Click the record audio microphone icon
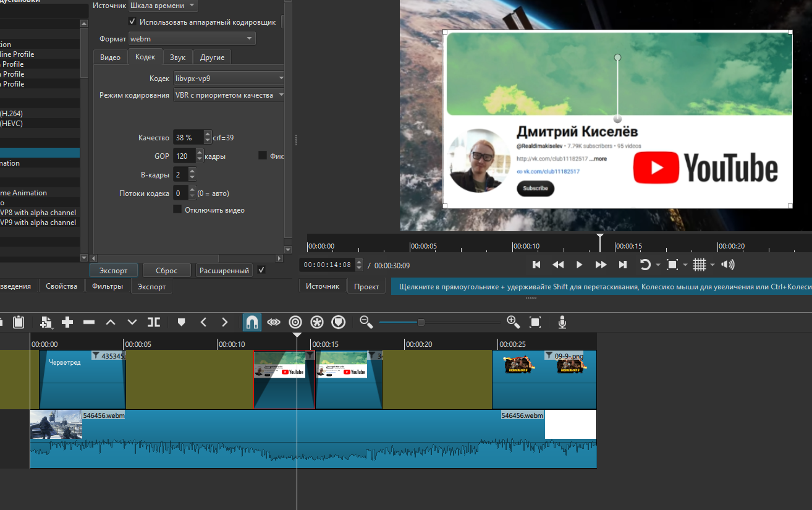 562,322
